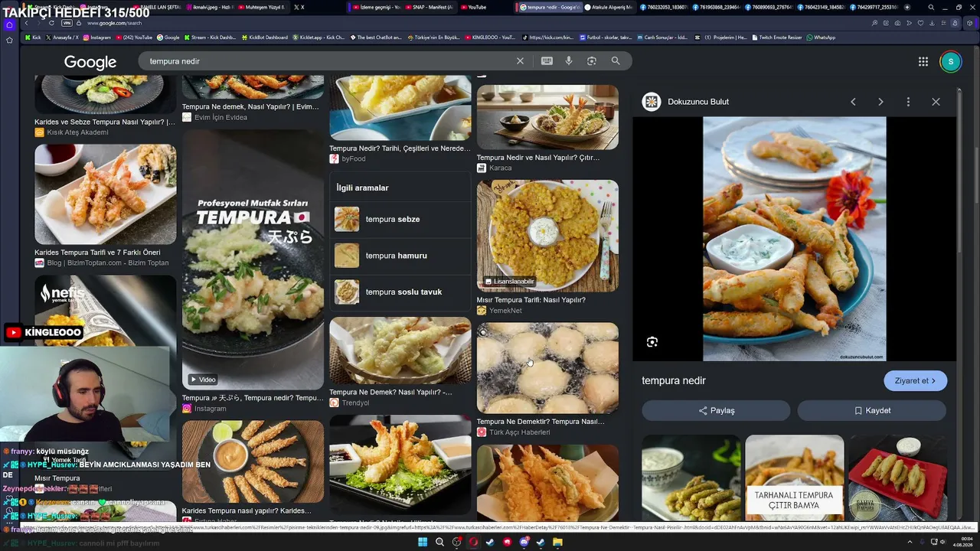Screen dimensions: 980x551
Task: Open Discord from the taskbar
Action: pyautogui.click(x=524, y=543)
